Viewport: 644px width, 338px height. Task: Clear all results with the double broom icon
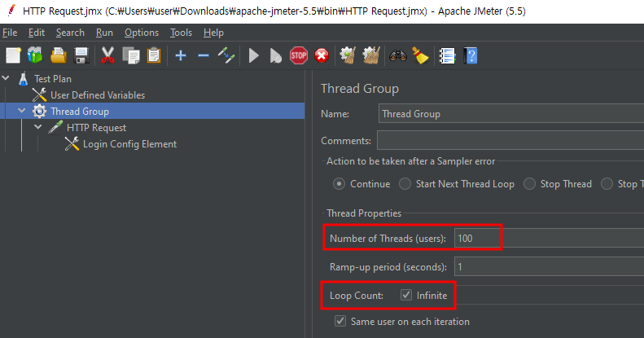(x=371, y=55)
